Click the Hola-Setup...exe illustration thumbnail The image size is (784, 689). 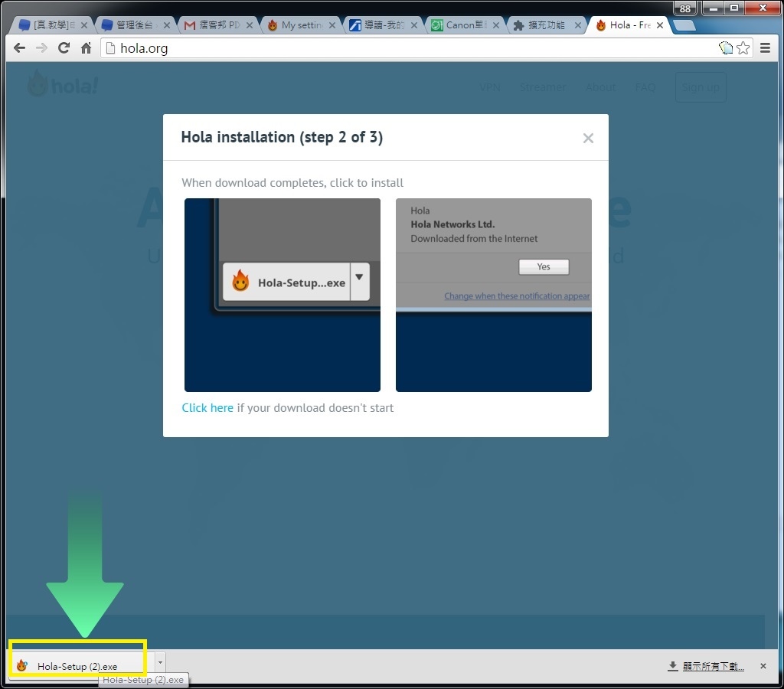pyautogui.click(x=283, y=295)
